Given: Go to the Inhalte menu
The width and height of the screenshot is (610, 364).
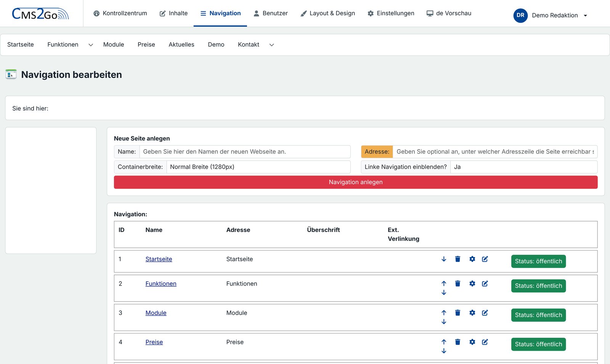Looking at the screenshot, I should tap(173, 13).
